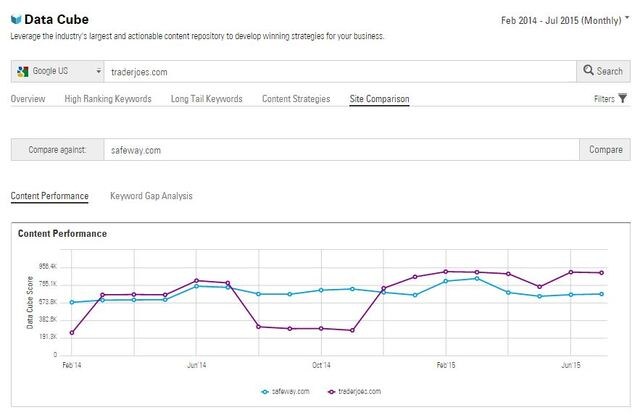
Task: Click the traderjoes.com domain input field
Action: [x=340, y=72]
